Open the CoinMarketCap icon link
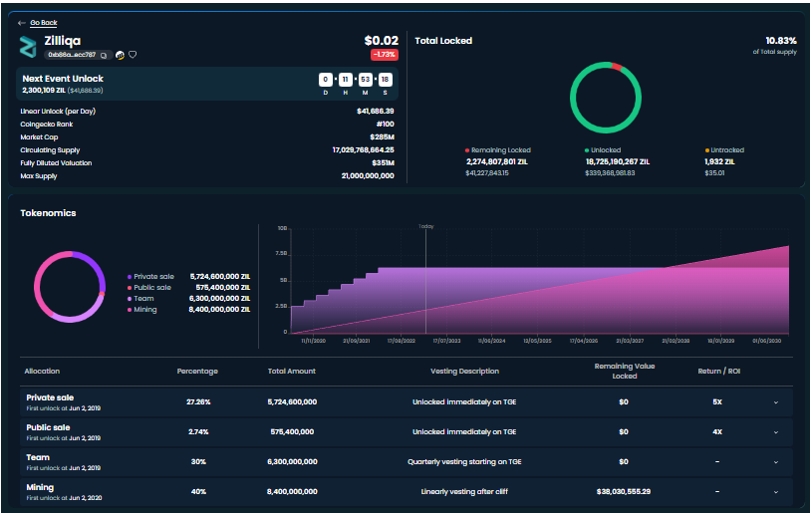Image resolution: width=811 pixels, height=513 pixels. click(120, 55)
